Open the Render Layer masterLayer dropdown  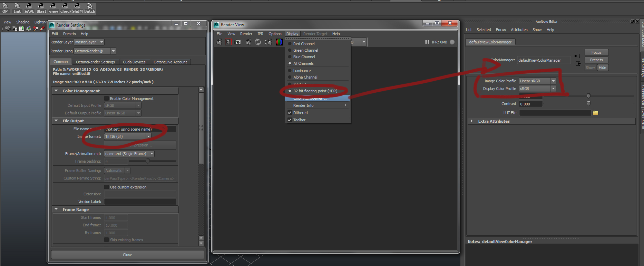(x=89, y=42)
